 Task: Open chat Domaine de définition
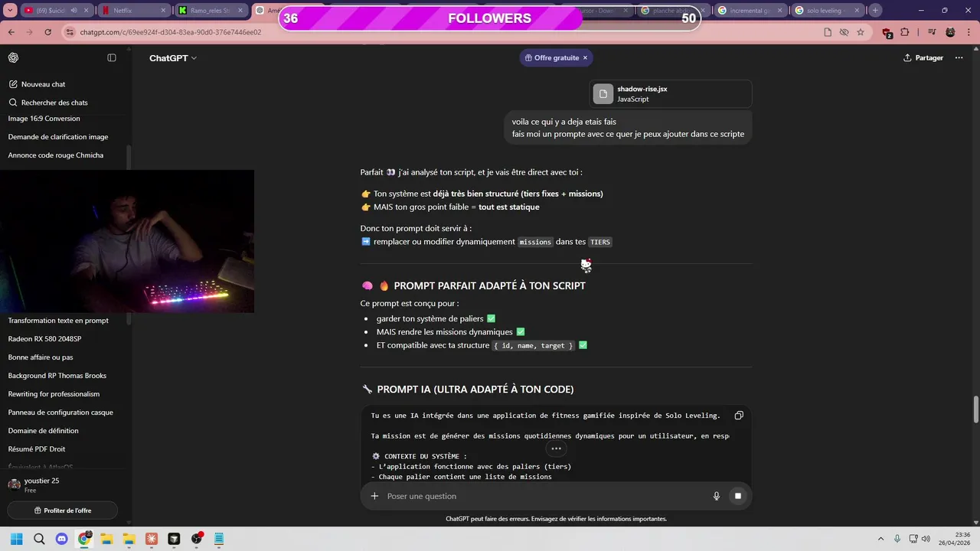44,431
